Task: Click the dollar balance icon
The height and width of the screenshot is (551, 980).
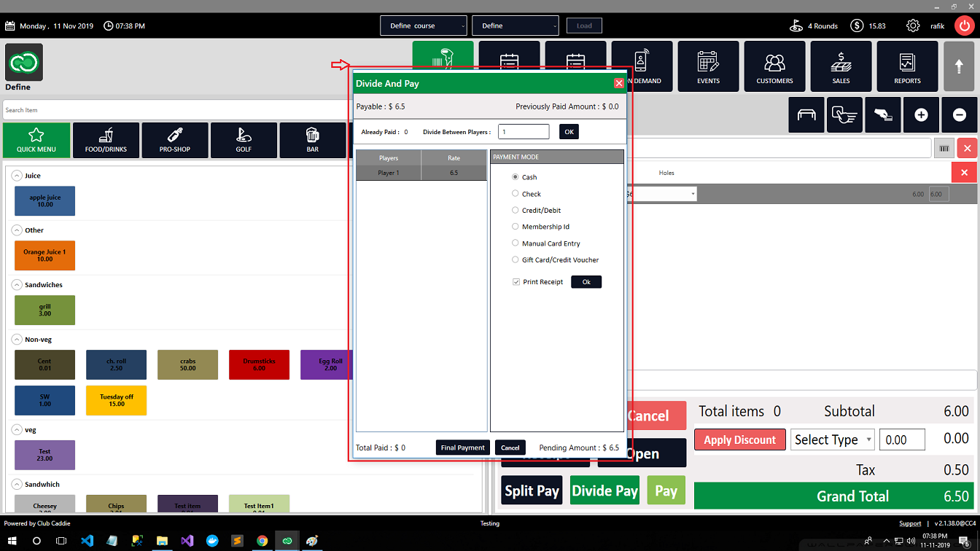Action: coord(857,26)
